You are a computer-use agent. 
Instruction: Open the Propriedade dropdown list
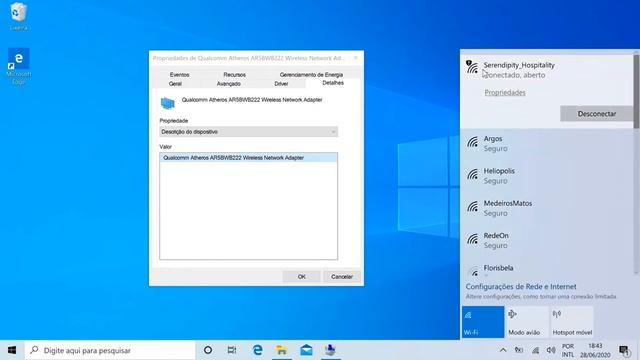tap(249, 132)
